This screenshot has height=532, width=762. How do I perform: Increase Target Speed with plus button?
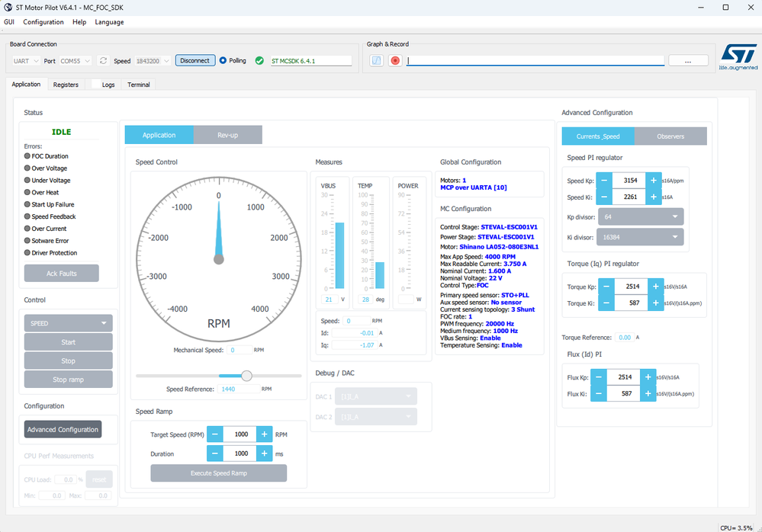point(265,434)
